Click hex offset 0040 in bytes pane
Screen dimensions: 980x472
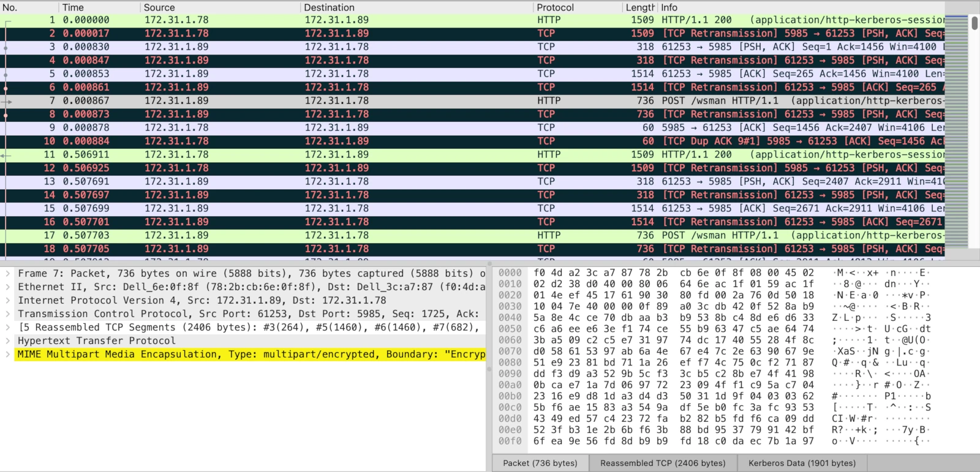(x=510, y=318)
